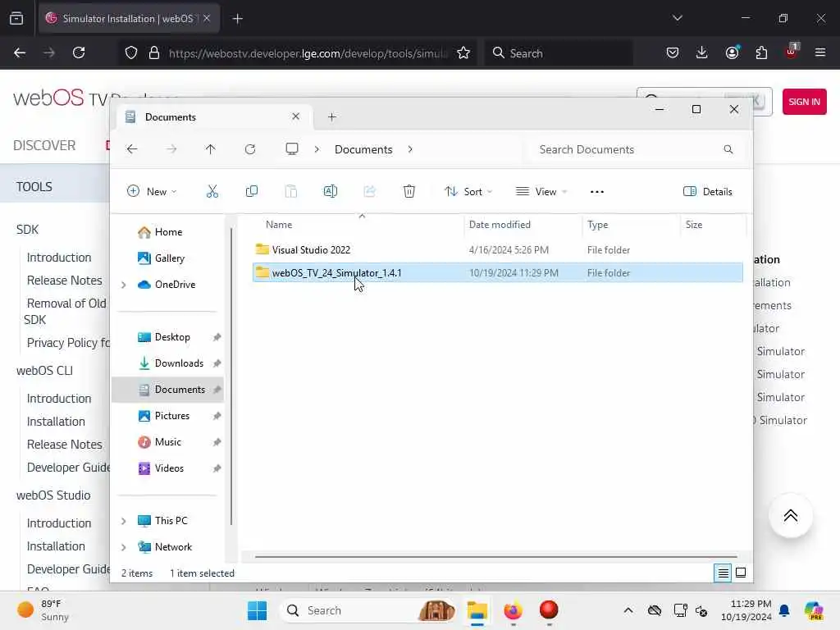Viewport: 840px width, 630px height.
Task: Click the scroll-to-top button on webpage
Action: coord(790,516)
